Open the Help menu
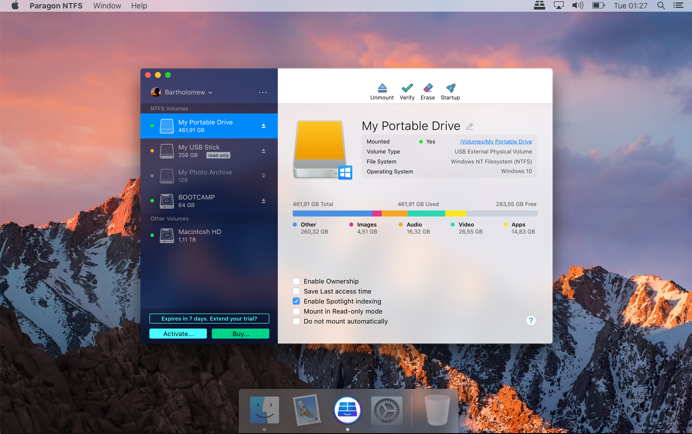692x434 pixels. [x=139, y=6]
